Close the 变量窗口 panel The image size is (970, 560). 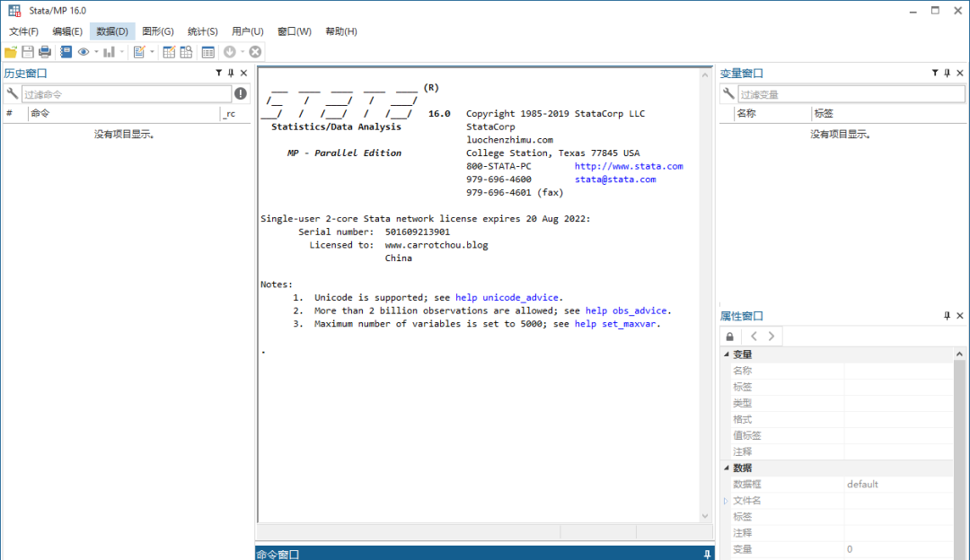(960, 73)
